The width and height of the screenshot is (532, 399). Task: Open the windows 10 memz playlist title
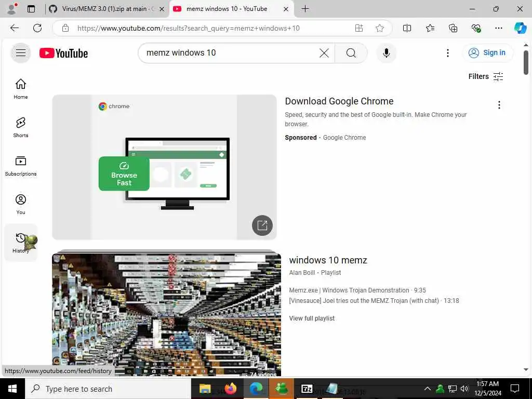[328, 260]
